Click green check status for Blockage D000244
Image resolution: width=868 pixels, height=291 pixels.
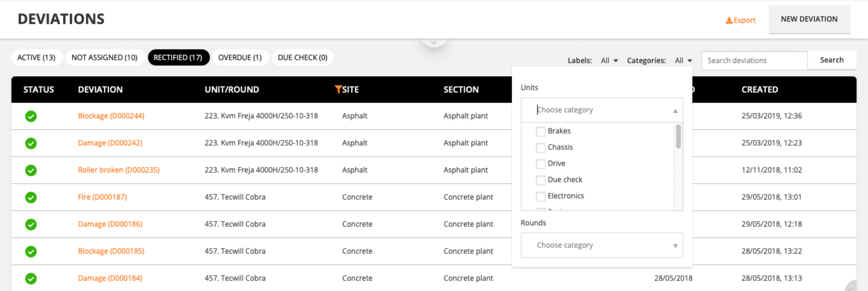31,116
